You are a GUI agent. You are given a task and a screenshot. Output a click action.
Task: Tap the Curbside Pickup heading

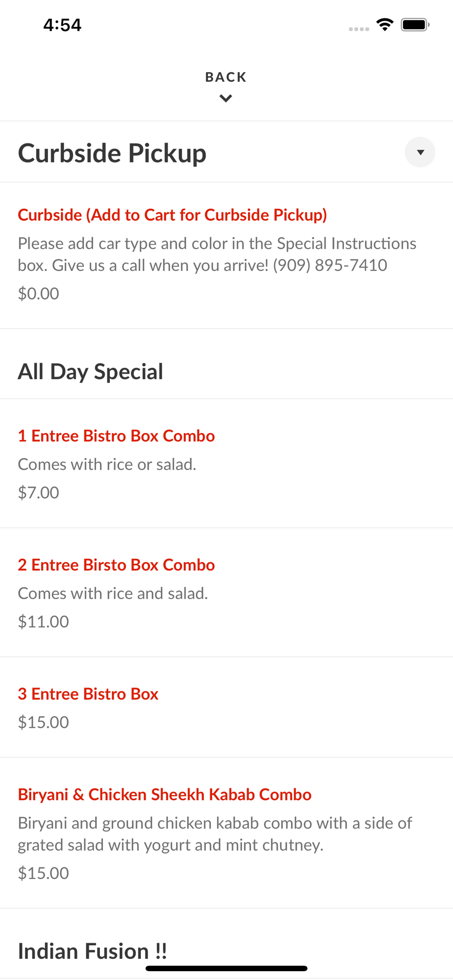(x=112, y=153)
